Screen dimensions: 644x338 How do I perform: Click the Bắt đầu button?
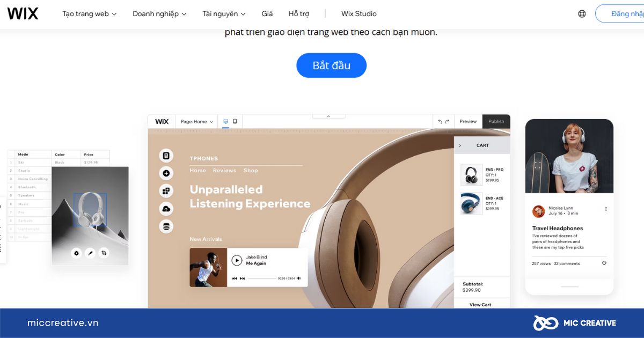point(331,65)
